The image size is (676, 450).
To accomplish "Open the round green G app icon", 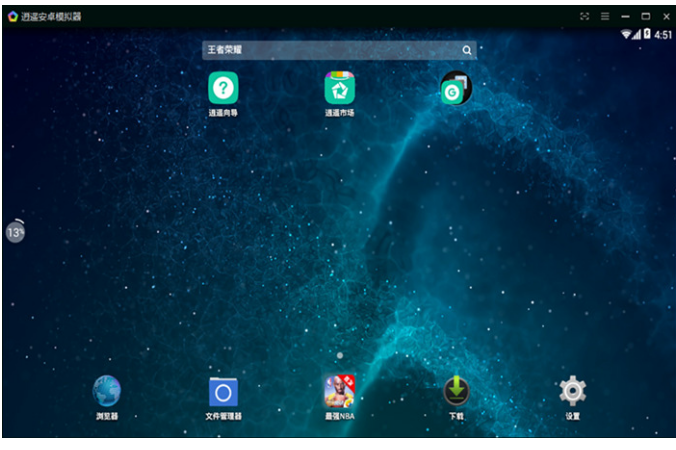I will click(x=455, y=90).
